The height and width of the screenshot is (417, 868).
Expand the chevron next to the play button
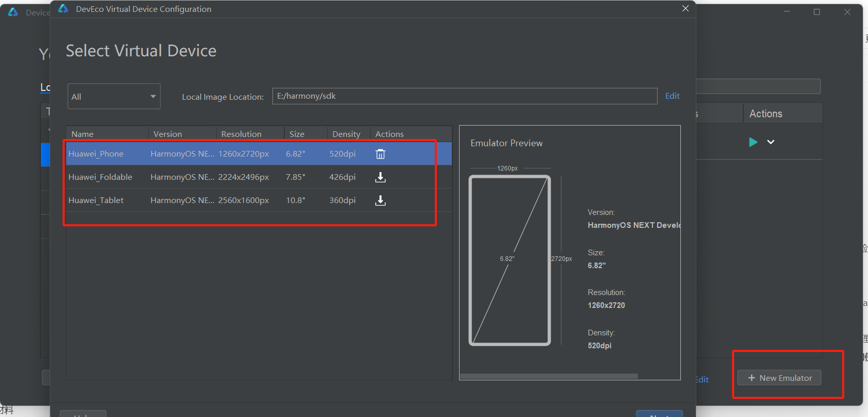[x=771, y=142]
